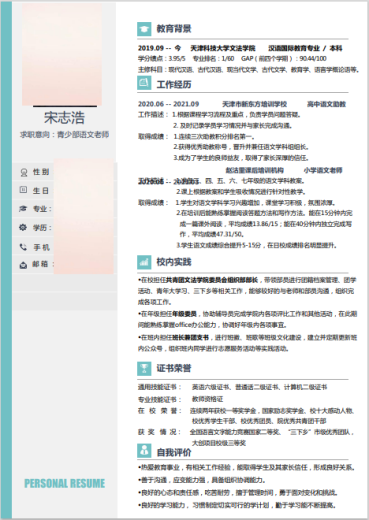The height and width of the screenshot is (520, 369).
Task: Click the gender icon next to 性别
Action: [x=23, y=172]
